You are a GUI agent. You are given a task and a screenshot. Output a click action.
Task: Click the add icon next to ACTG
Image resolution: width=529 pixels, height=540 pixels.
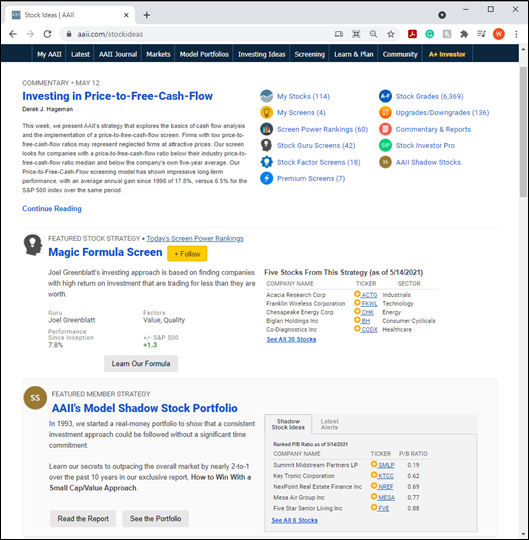(357, 294)
